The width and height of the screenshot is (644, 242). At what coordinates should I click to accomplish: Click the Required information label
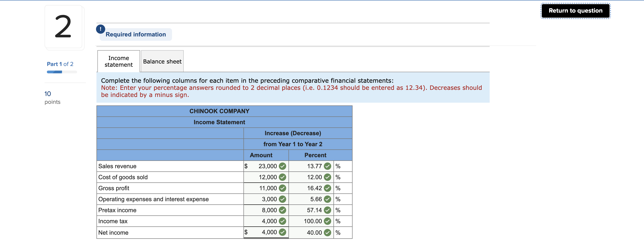tap(136, 34)
